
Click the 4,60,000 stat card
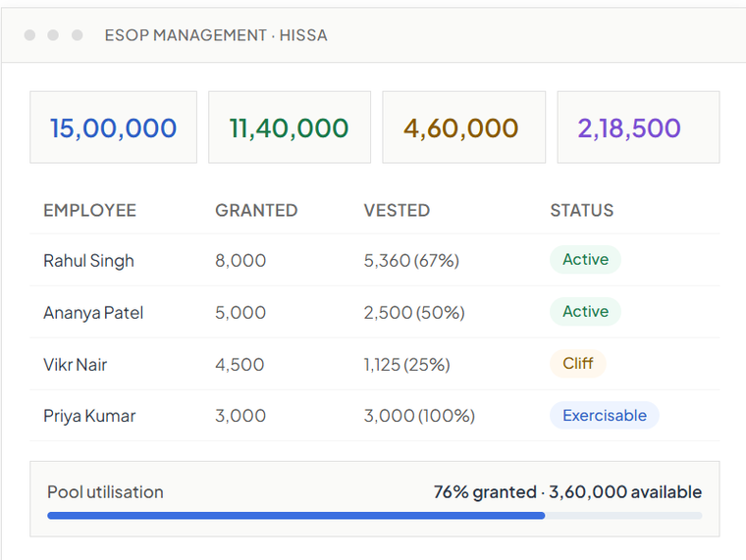coord(464,127)
